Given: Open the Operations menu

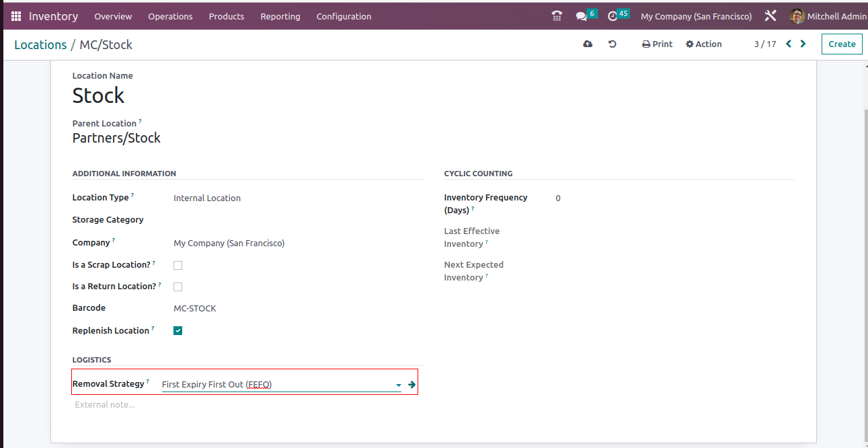Looking at the screenshot, I should coord(170,16).
